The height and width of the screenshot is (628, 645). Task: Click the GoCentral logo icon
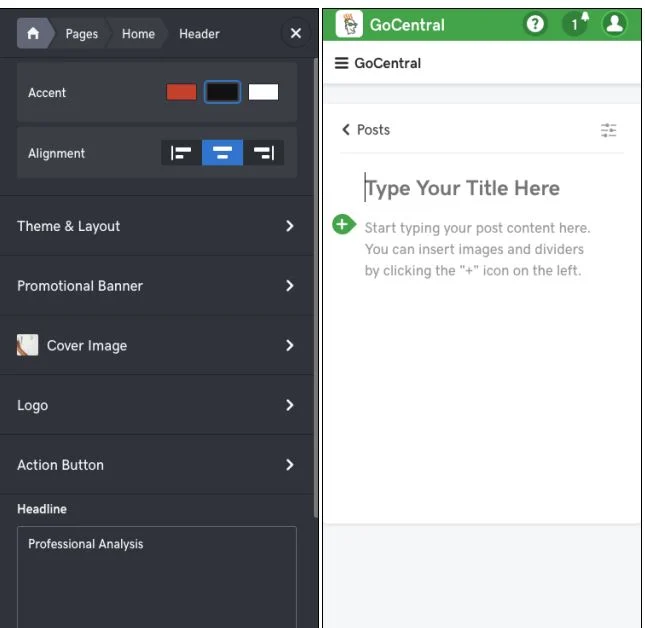click(x=349, y=24)
